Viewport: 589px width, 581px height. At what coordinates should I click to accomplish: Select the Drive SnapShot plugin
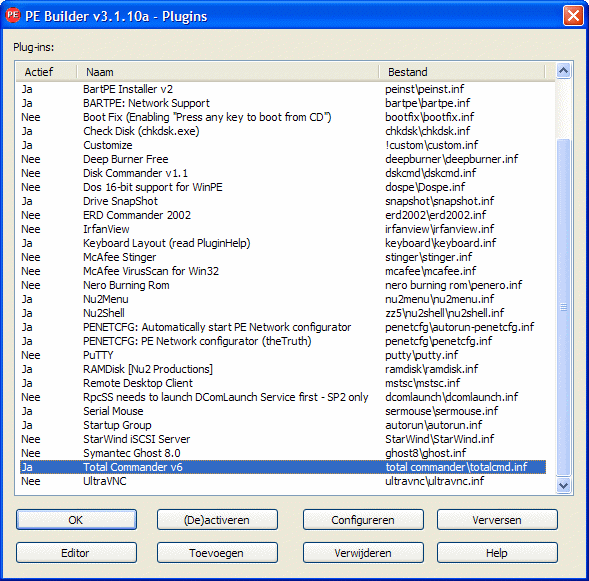pyautogui.click(x=283, y=201)
